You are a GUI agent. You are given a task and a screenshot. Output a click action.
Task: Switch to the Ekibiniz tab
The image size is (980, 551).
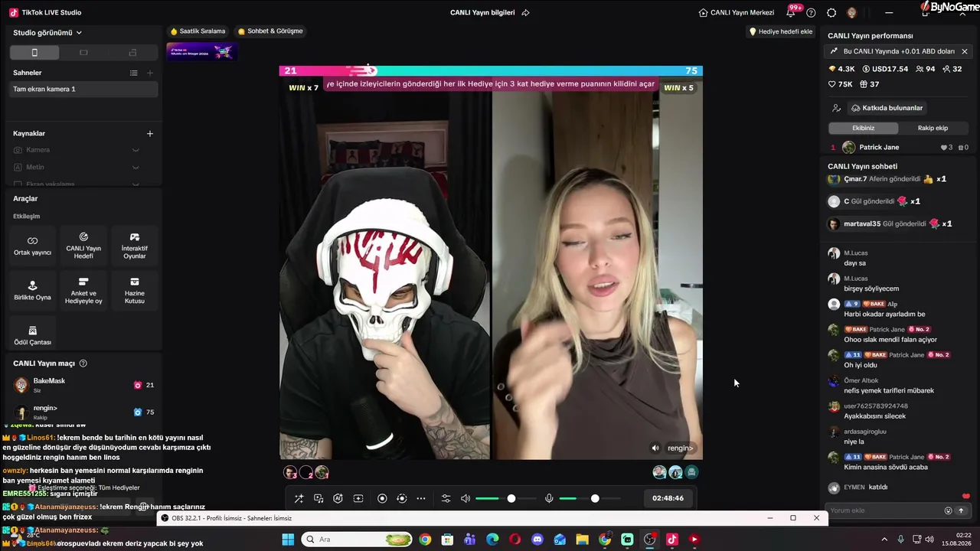coord(863,128)
